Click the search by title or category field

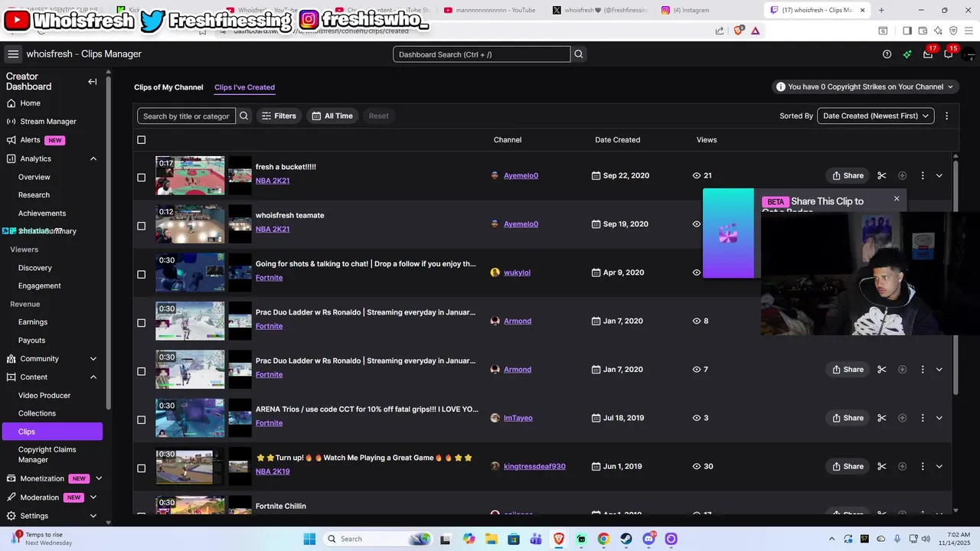[186, 116]
